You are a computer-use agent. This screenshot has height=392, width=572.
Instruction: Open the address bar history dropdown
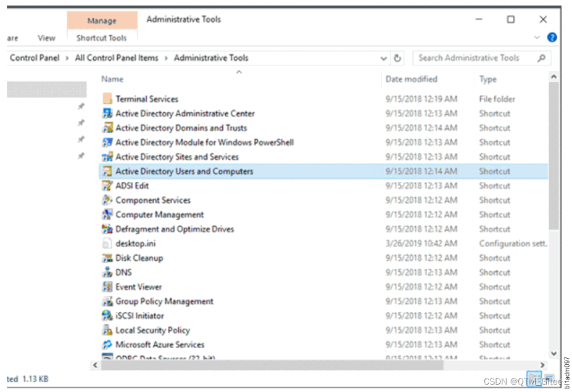tap(384, 57)
